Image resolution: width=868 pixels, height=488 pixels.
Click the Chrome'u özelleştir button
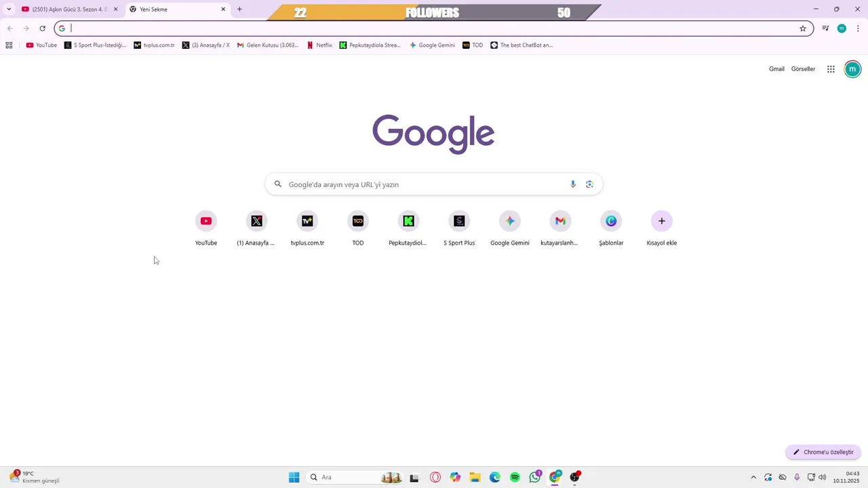click(823, 452)
